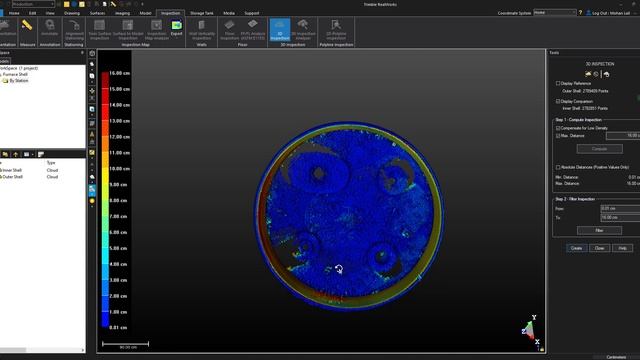640x360 pixels.
Task: Click the Close button in the Tools panel
Action: (600, 248)
